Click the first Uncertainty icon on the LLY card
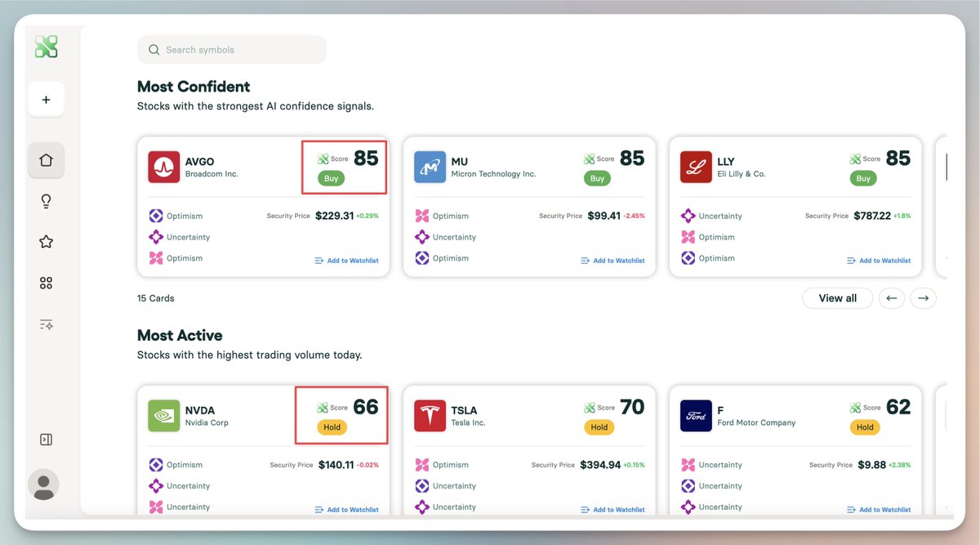The image size is (980, 545). click(x=688, y=216)
